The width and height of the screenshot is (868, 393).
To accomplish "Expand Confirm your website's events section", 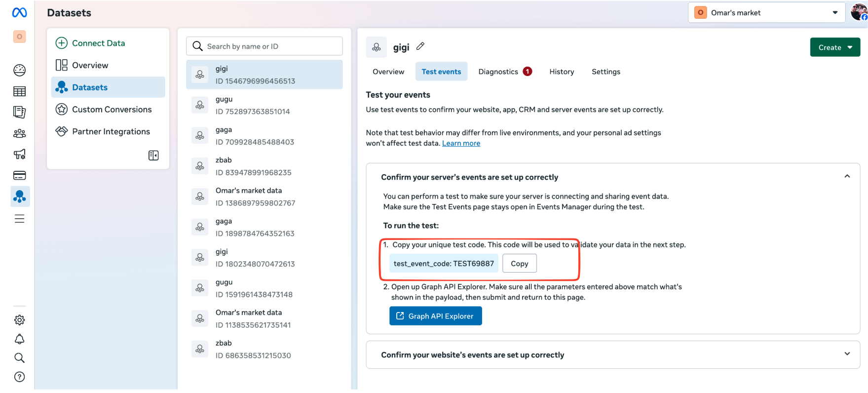I will (847, 354).
